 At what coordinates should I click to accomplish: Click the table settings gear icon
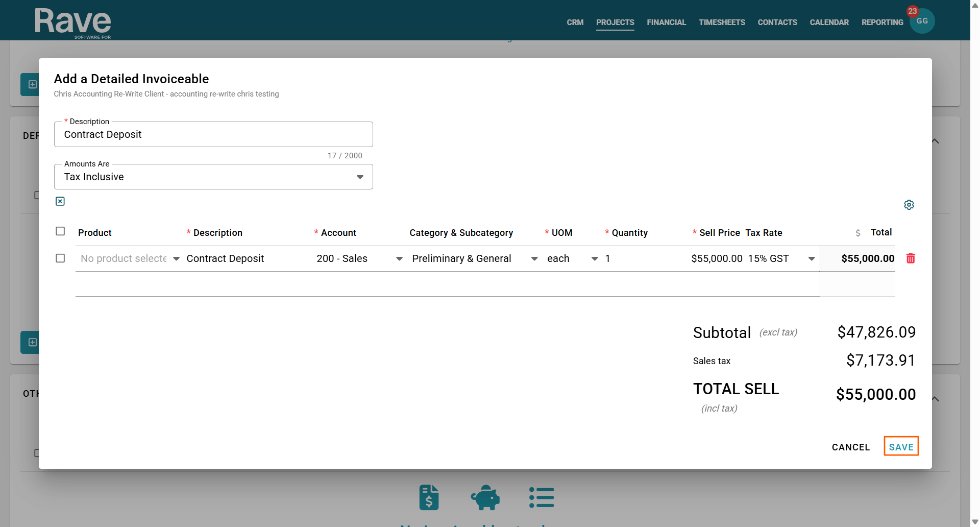point(909,205)
